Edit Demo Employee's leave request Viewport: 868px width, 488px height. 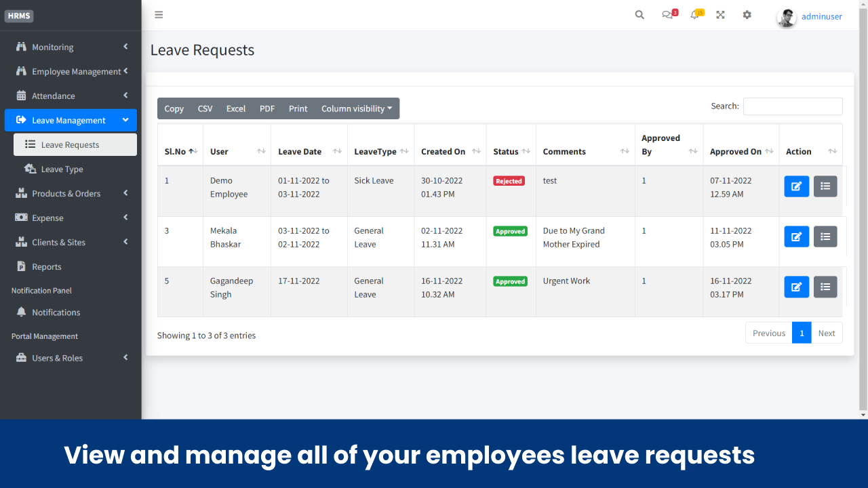point(796,186)
